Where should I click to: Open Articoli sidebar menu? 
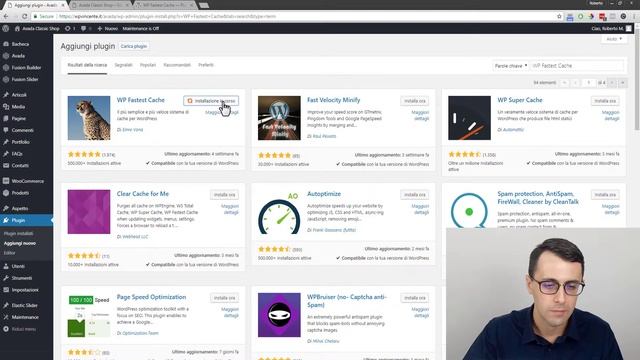click(19, 95)
